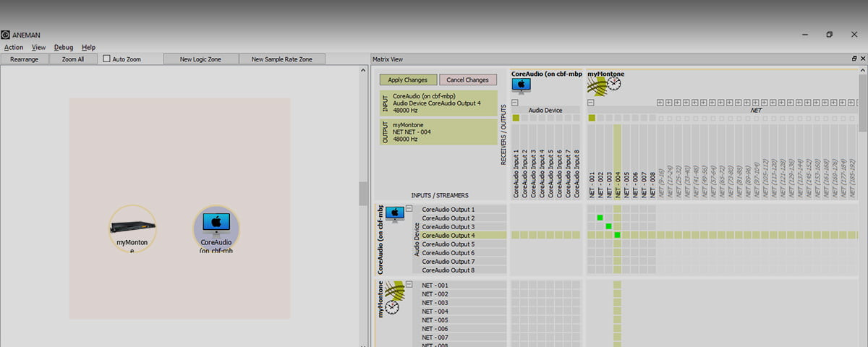
Task: Close the Matrix View panel
Action: coord(862,59)
